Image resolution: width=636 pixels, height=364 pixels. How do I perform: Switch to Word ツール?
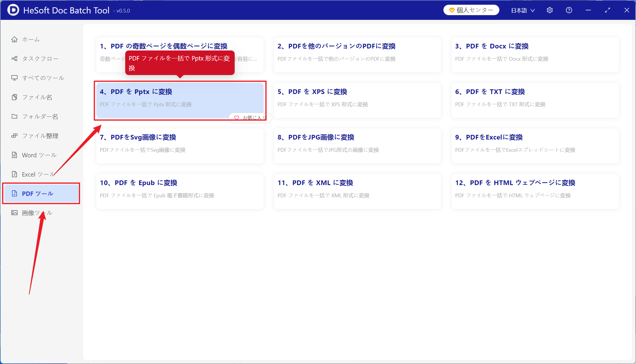pos(41,155)
